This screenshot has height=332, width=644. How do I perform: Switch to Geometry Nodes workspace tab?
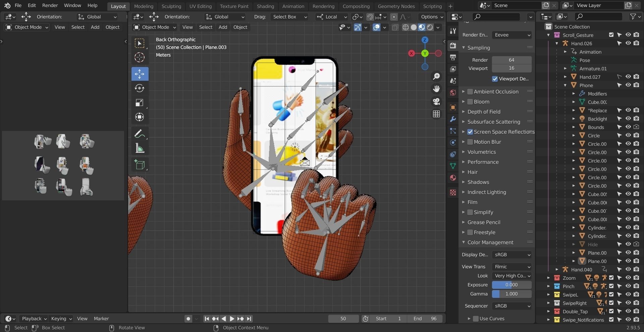396,6
